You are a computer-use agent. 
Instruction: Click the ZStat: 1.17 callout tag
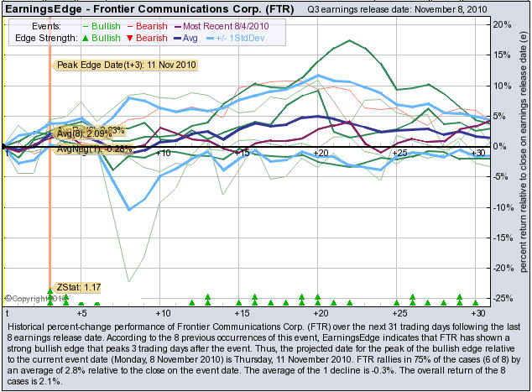79,287
